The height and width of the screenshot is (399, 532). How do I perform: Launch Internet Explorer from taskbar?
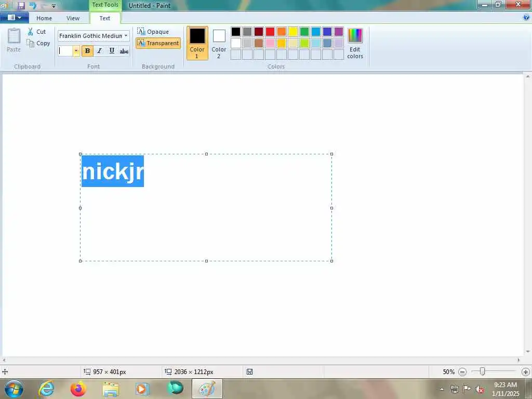point(46,389)
